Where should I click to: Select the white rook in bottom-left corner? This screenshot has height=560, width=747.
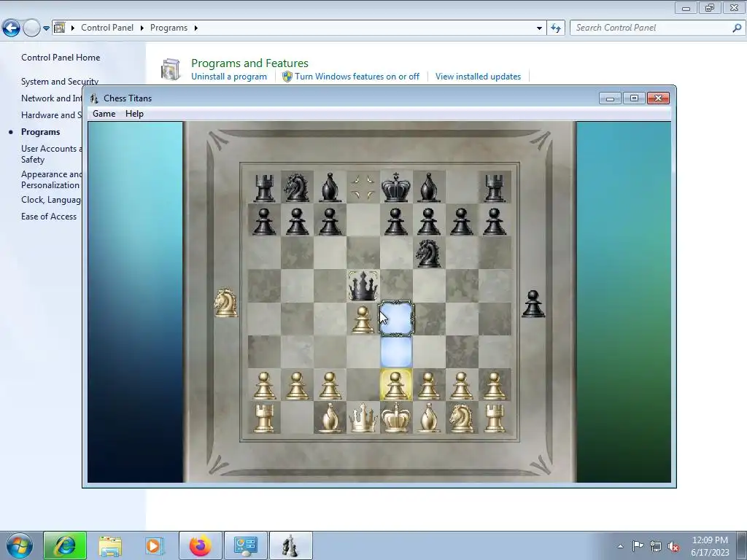coord(264,418)
